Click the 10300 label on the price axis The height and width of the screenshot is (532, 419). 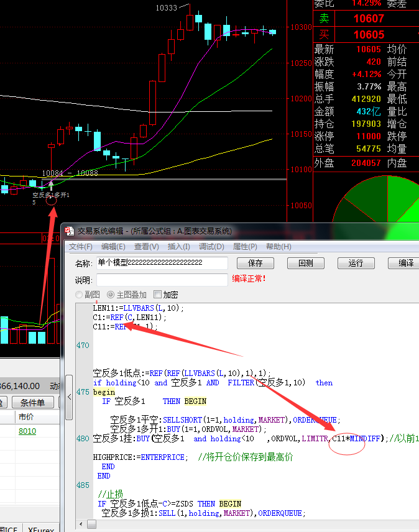pyautogui.click(x=301, y=27)
